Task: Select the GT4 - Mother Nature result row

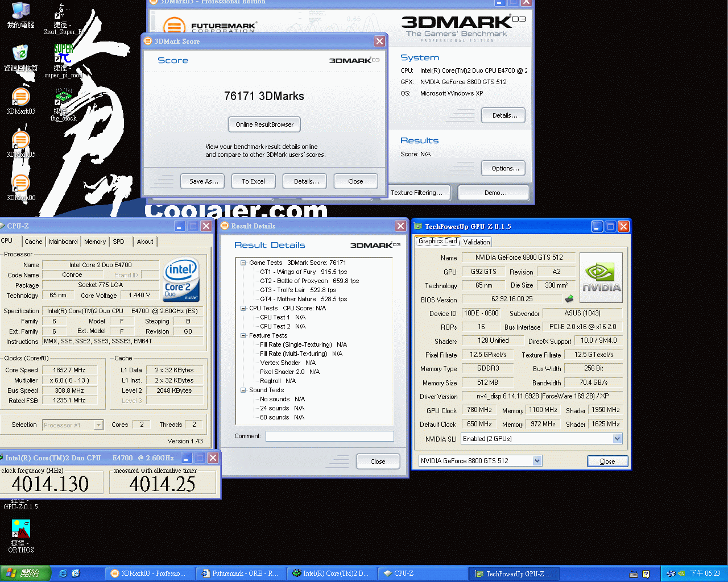Action: pos(303,299)
